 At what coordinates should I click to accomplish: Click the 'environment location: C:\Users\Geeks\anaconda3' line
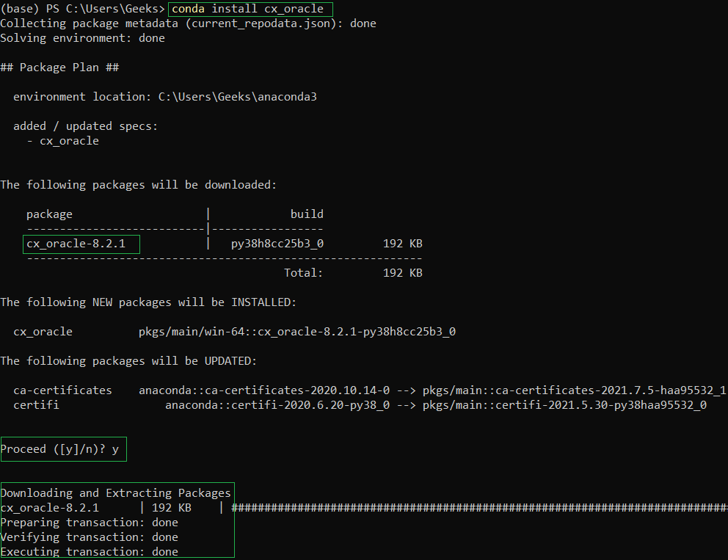click(165, 97)
